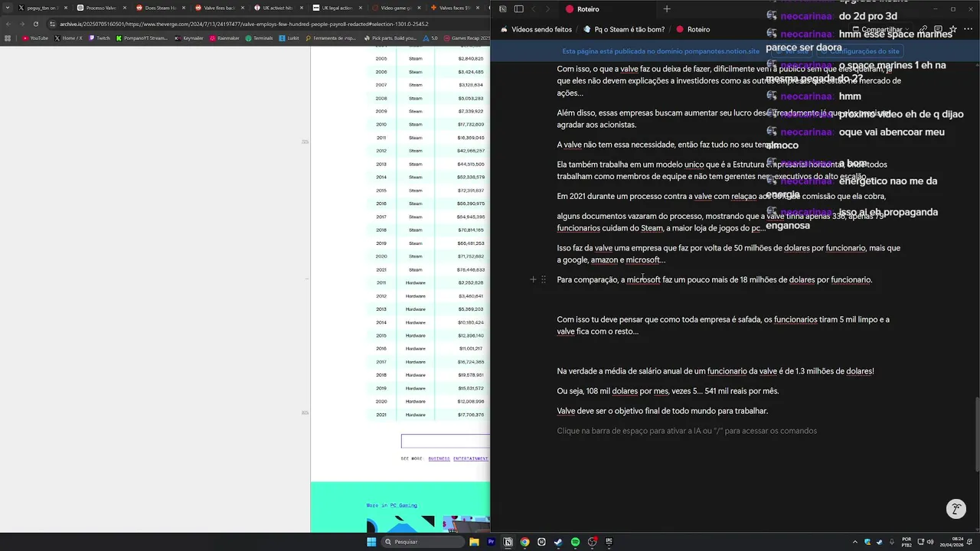
Task: Favorite the Roteiro page with star
Action: point(952,30)
